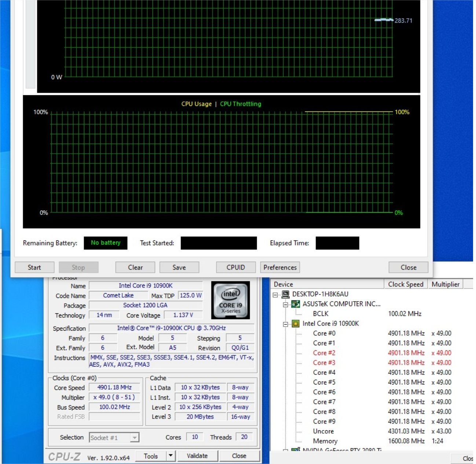Viewport: 476px width, 464px height.
Task: Click the Code Name field Comet Lake
Action: click(x=118, y=295)
